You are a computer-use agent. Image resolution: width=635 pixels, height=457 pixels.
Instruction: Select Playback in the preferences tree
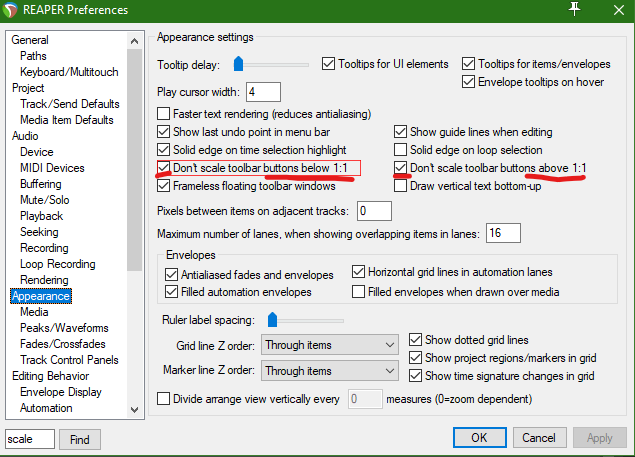(41, 216)
